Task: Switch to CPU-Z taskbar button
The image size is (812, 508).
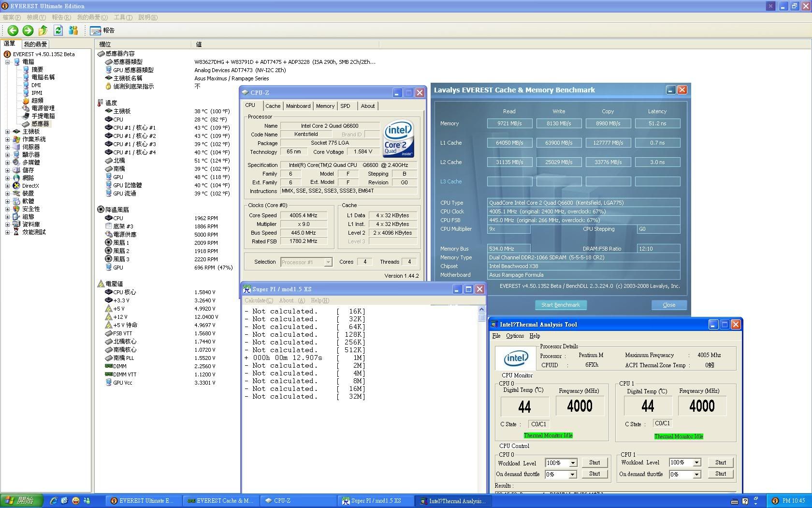Action: 298,501
